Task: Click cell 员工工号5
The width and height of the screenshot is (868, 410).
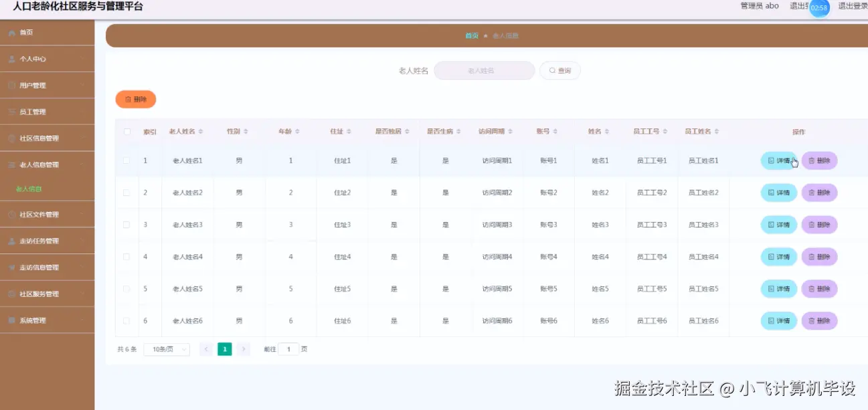Action: point(652,289)
